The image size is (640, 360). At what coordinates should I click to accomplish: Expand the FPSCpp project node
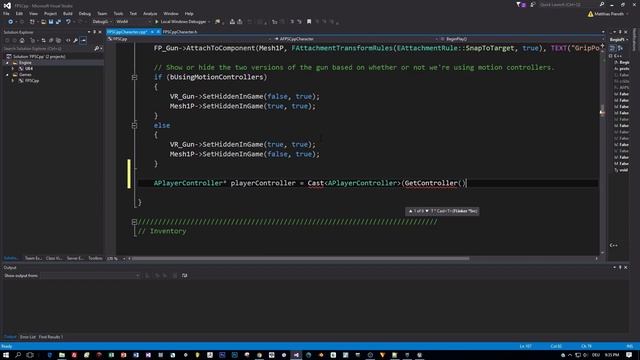tap(13, 81)
